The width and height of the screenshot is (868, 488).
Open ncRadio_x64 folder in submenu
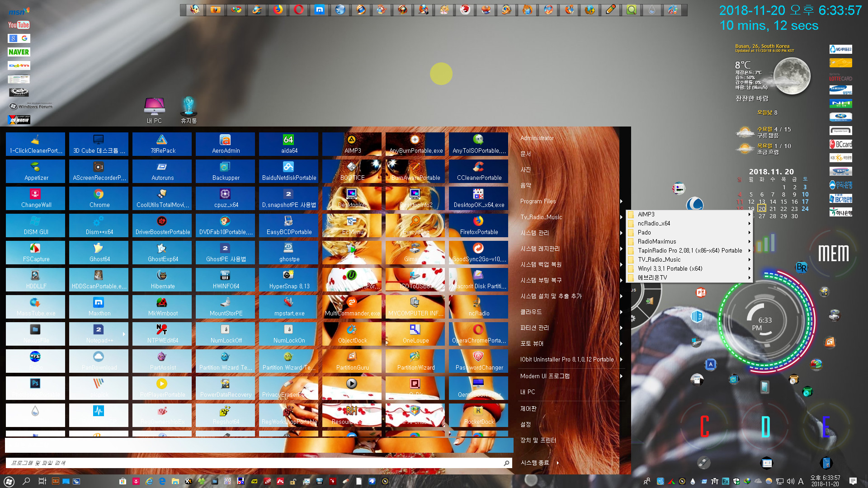689,223
